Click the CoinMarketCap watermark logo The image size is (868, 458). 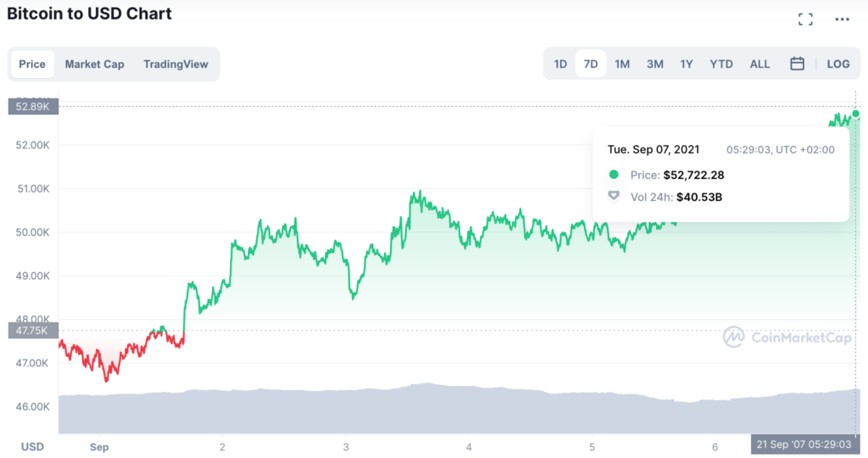(787, 337)
